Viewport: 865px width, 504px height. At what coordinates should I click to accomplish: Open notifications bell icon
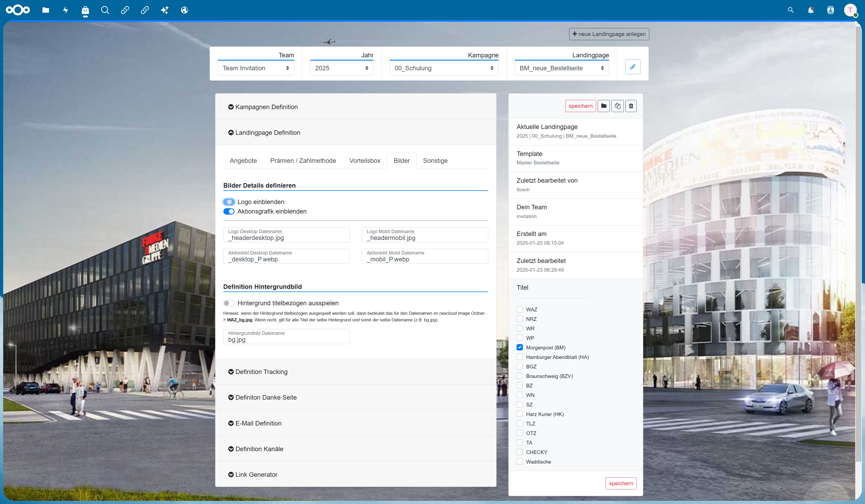(x=811, y=10)
